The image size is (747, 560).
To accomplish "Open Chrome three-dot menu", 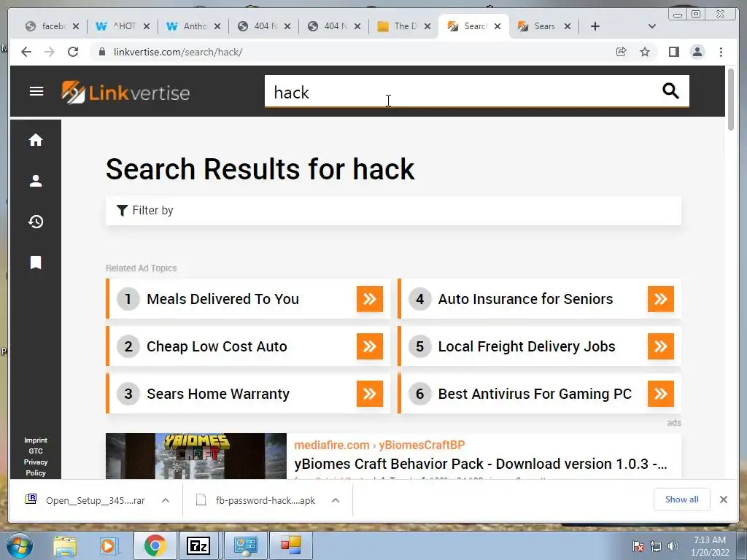I will coord(721,52).
